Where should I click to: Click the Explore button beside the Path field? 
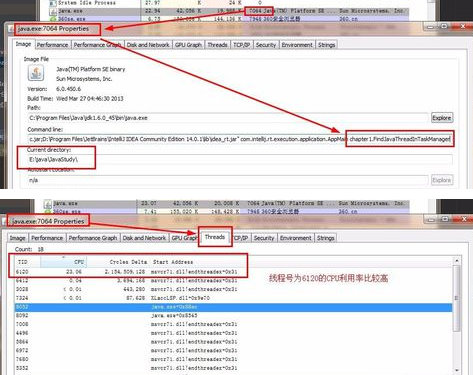click(442, 118)
